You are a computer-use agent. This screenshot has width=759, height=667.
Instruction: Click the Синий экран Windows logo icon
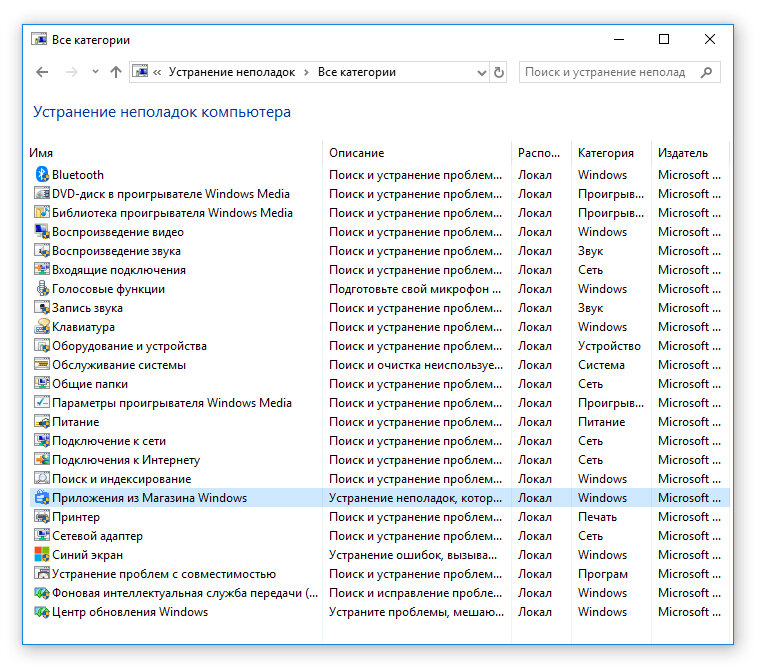click(42, 554)
